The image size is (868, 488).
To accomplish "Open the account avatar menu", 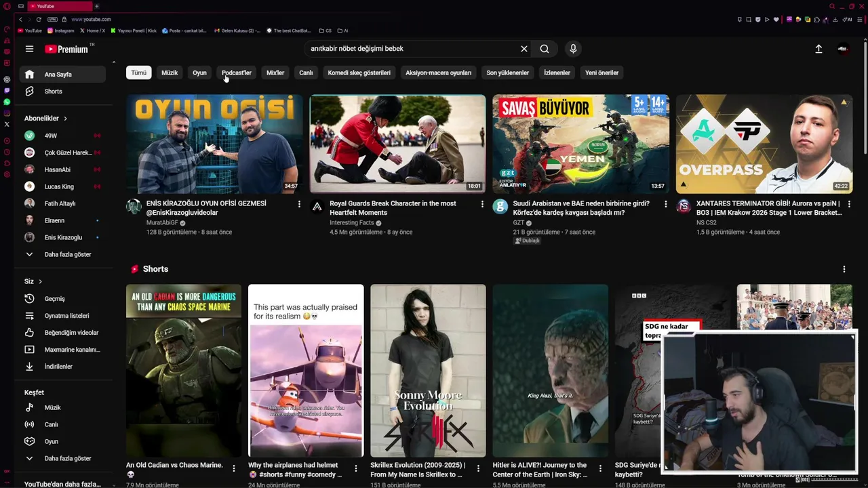I will click(x=843, y=49).
